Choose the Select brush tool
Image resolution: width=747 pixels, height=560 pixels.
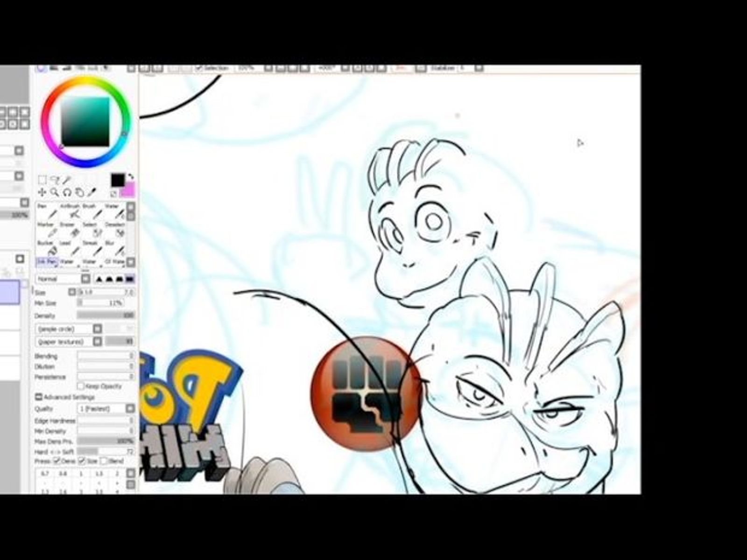coord(92,231)
